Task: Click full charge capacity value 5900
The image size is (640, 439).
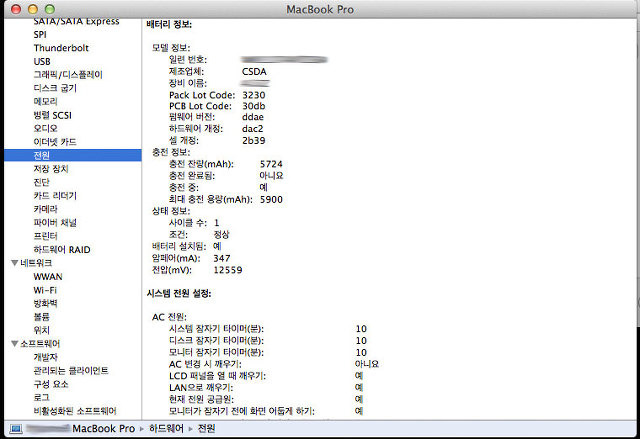Action: pyautogui.click(x=271, y=200)
